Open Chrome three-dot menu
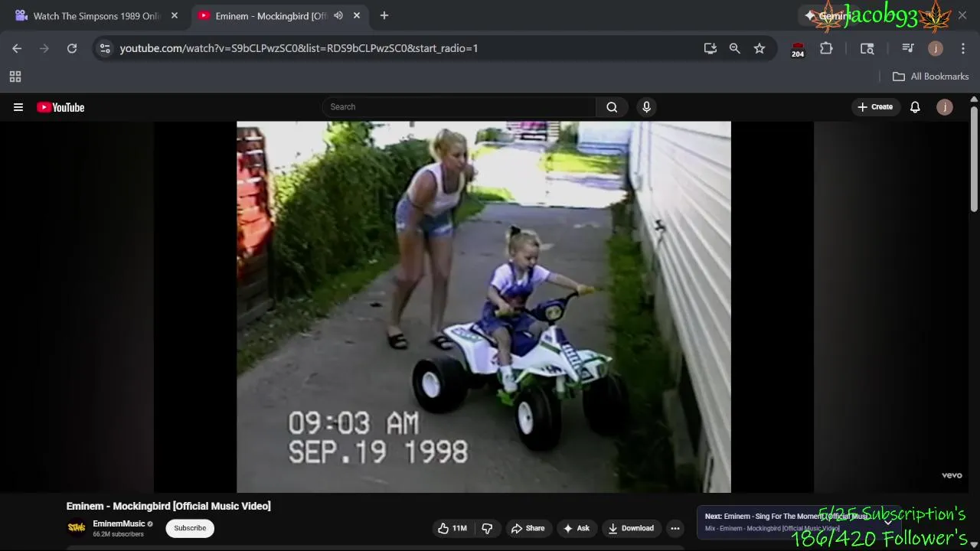980x551 pixels. 962,48
